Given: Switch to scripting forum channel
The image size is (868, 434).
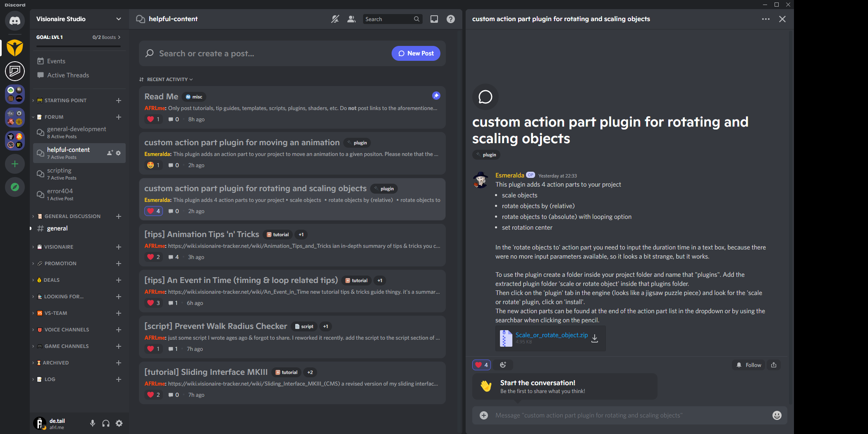Looking at the screenshot, I should 79,174.
